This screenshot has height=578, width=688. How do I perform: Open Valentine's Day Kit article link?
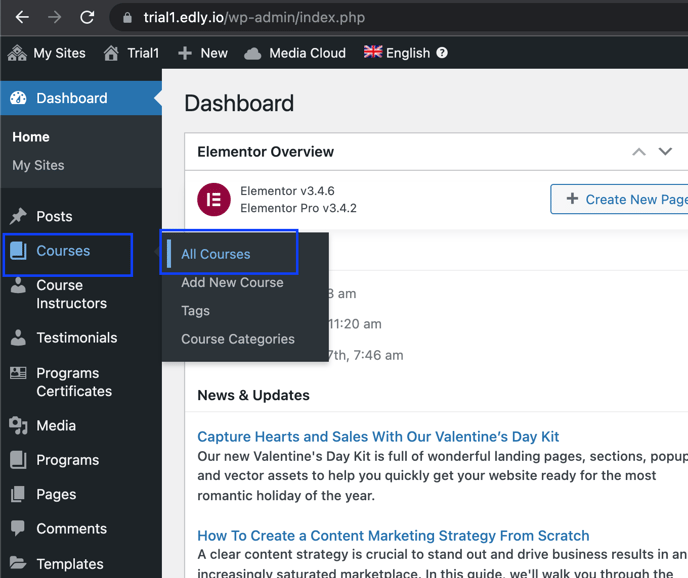click(x=378, y=437)
